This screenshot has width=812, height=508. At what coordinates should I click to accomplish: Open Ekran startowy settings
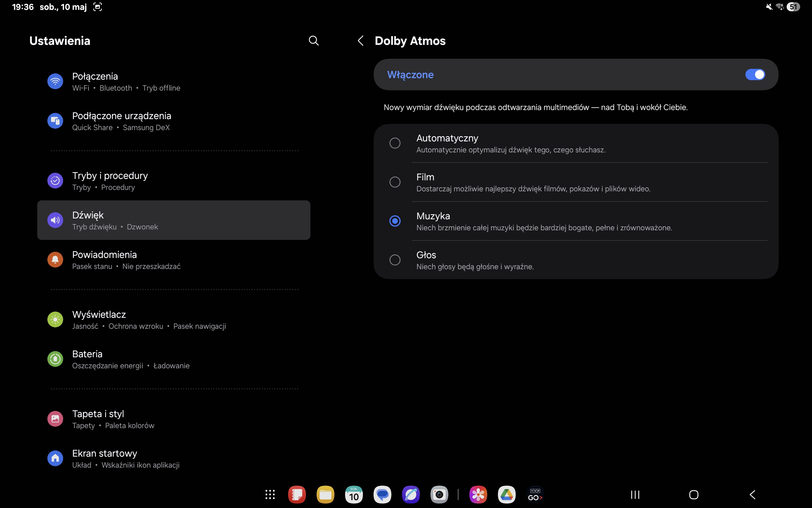(x=174, y=458)
